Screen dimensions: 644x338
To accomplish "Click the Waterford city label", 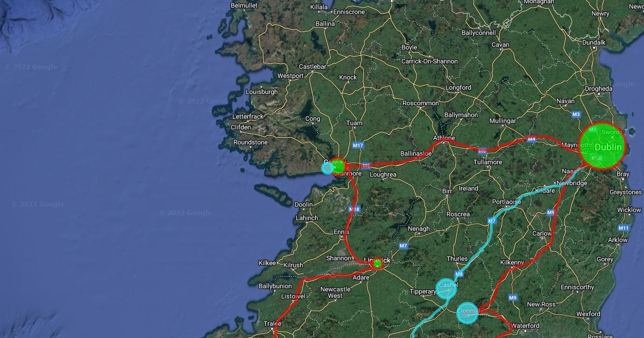I will tap(525, 326).
